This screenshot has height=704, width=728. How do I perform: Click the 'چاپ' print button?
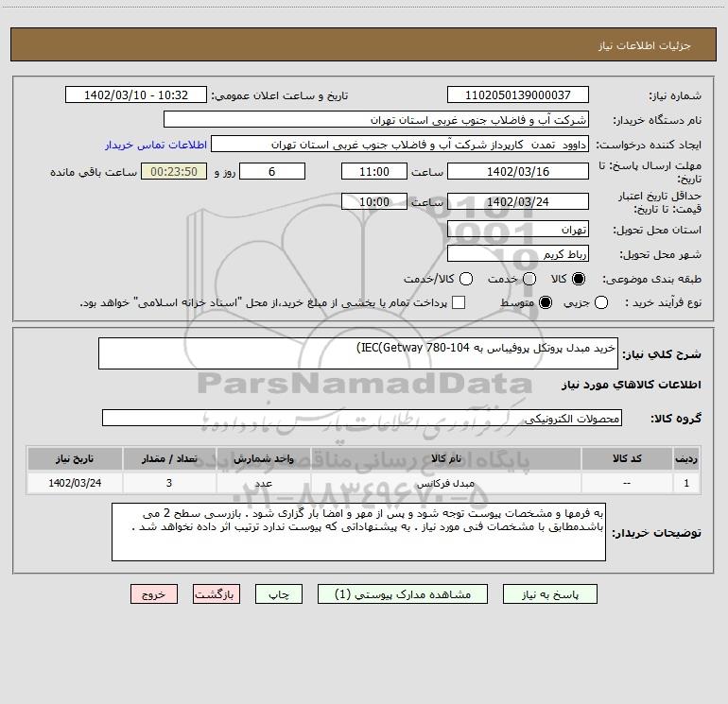pos(279,594)
